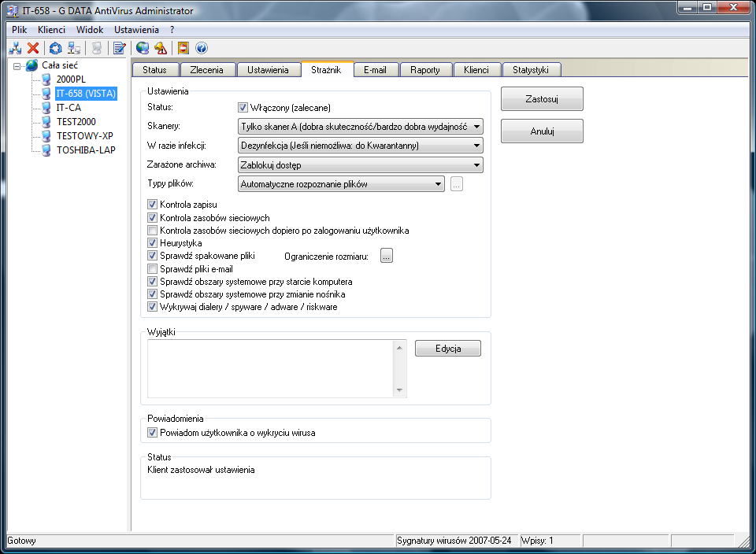This screenshot has height=554, width=756.
Task: Click the globe with computer toolbar icon
Action: [143, 48]
